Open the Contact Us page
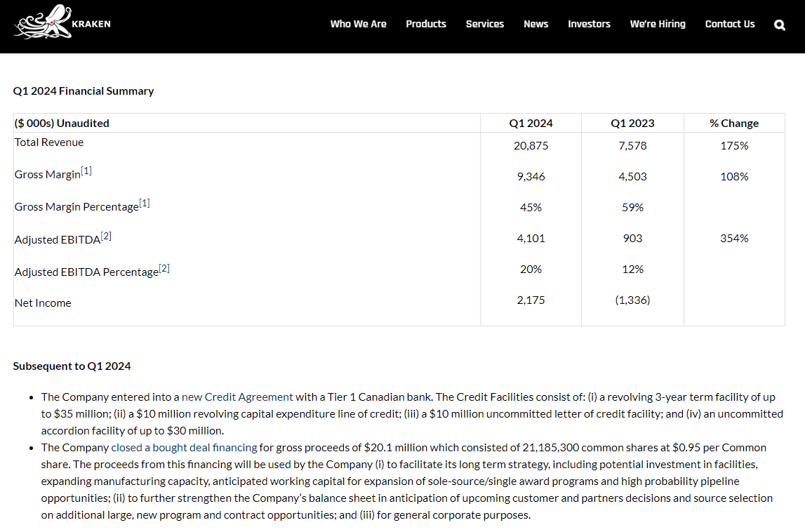 click(729, 24)
